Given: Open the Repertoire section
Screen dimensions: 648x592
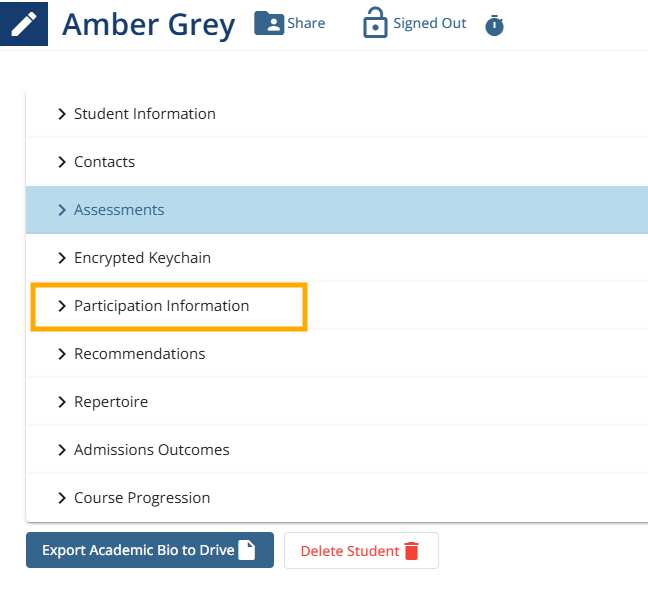Looking at the screenshot, I should click(337, 402).
